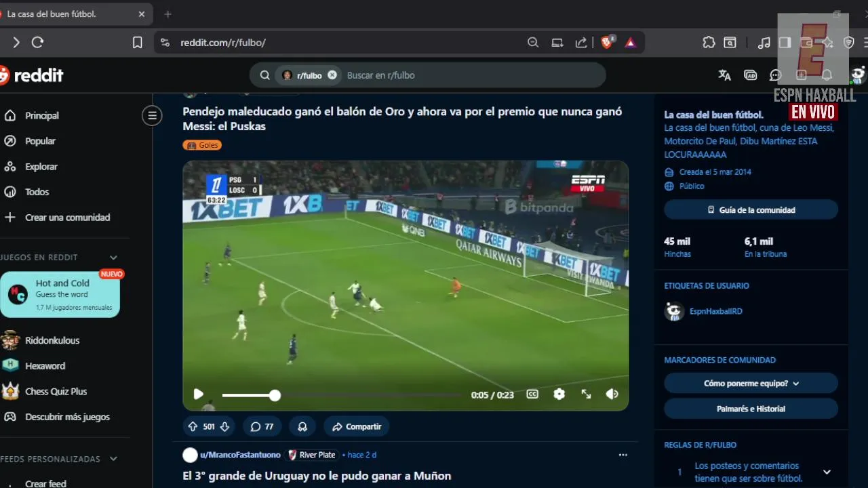Click the video progress handle
The width and height of the screenshot is (868, 488).
click(275, 394)
